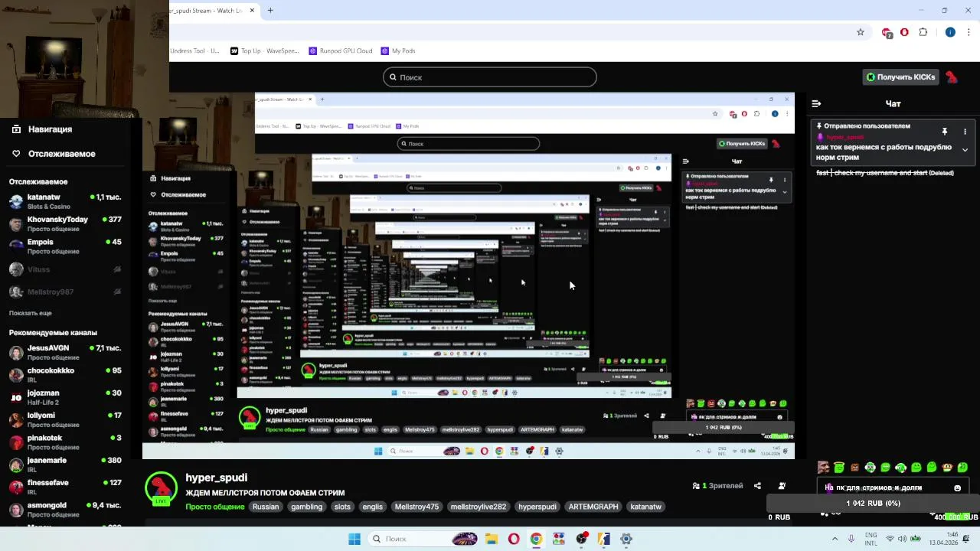Screen dimensions: 980x551
Task: Click the Поиск search field
Action: point(490,77)
